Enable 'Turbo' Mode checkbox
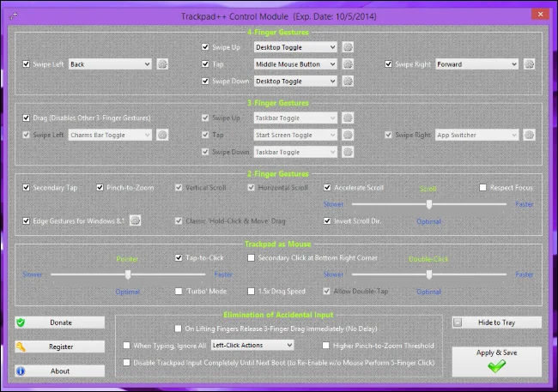This screenshot has width=558, height=392. click(179, 292)
